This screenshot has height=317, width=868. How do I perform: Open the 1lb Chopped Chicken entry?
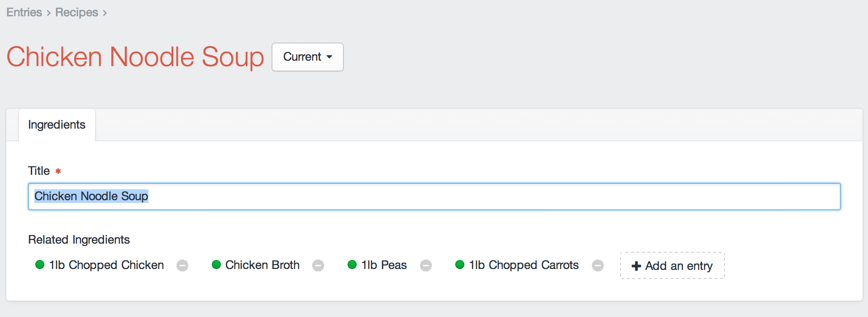tap(106, 265)
